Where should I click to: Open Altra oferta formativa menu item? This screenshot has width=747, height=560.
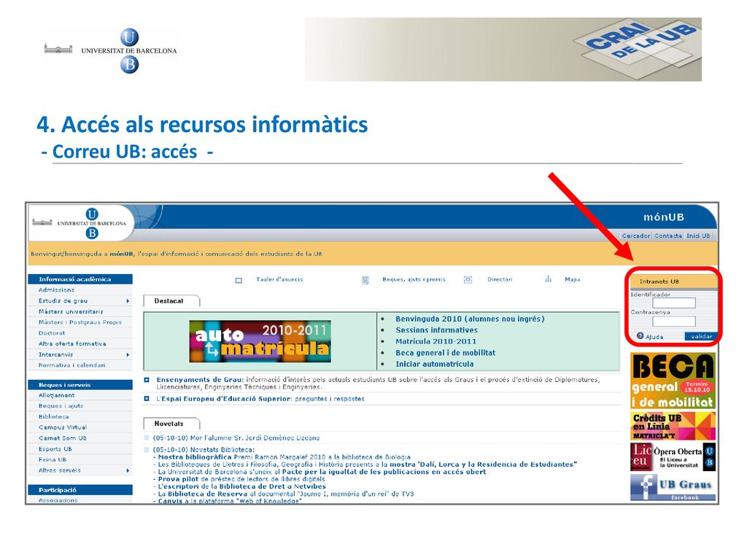[x=72, y=344]
